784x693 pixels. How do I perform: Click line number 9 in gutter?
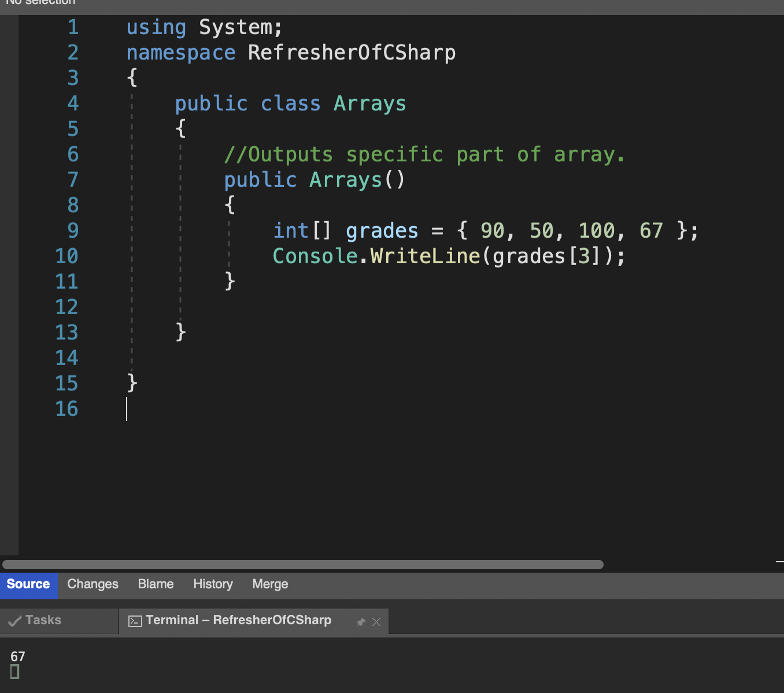point(73,231)
